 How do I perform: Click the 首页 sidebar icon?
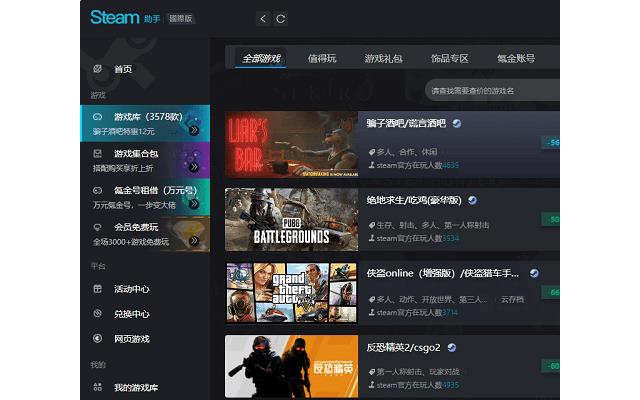98,69
